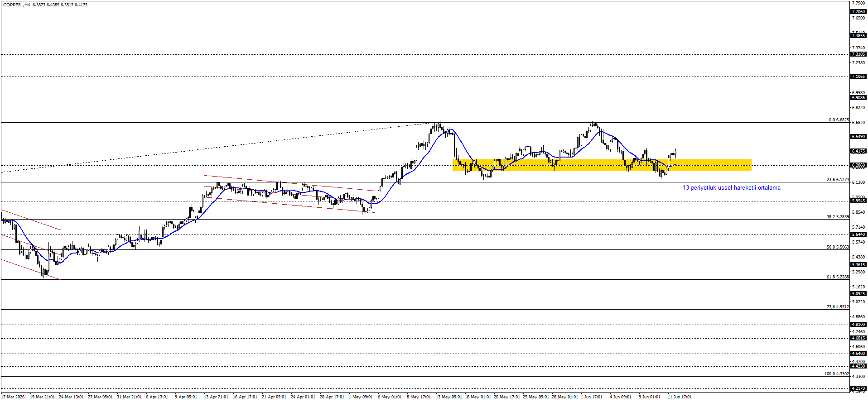Click the 7.6500 price scale value
Screen dimensions: 868x402
coord(858,18)
